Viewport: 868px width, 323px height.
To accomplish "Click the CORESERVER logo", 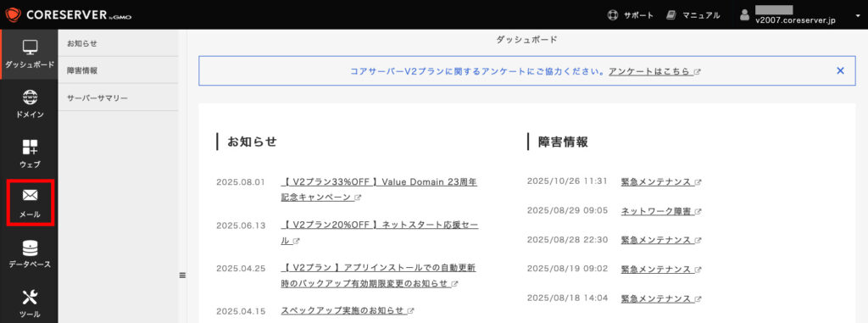I will tap(68, 15).
